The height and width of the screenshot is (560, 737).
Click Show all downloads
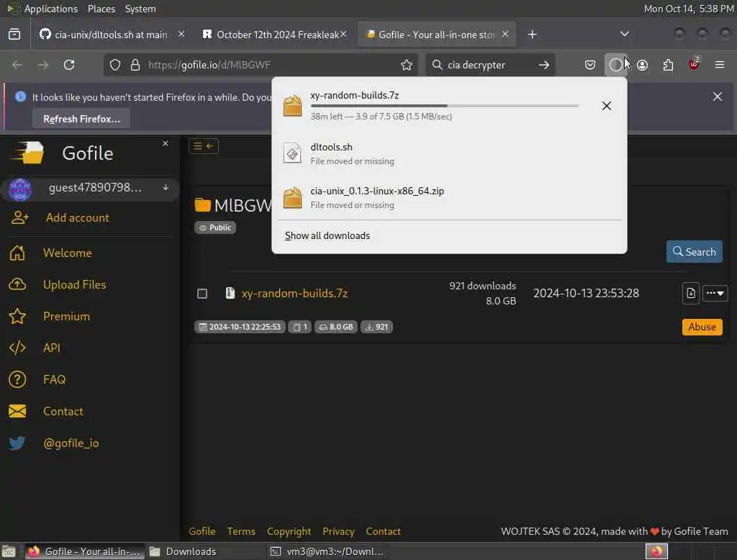coord(327,235)
